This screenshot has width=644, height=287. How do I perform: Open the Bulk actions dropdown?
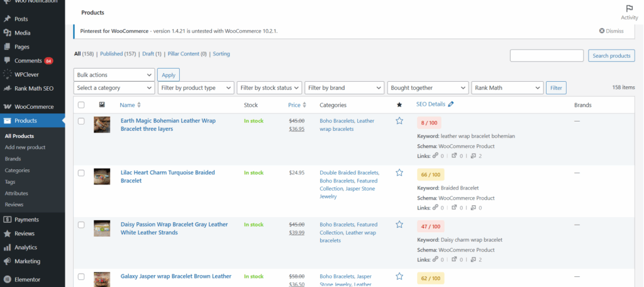pyautogui.click(x=114, y=74)
